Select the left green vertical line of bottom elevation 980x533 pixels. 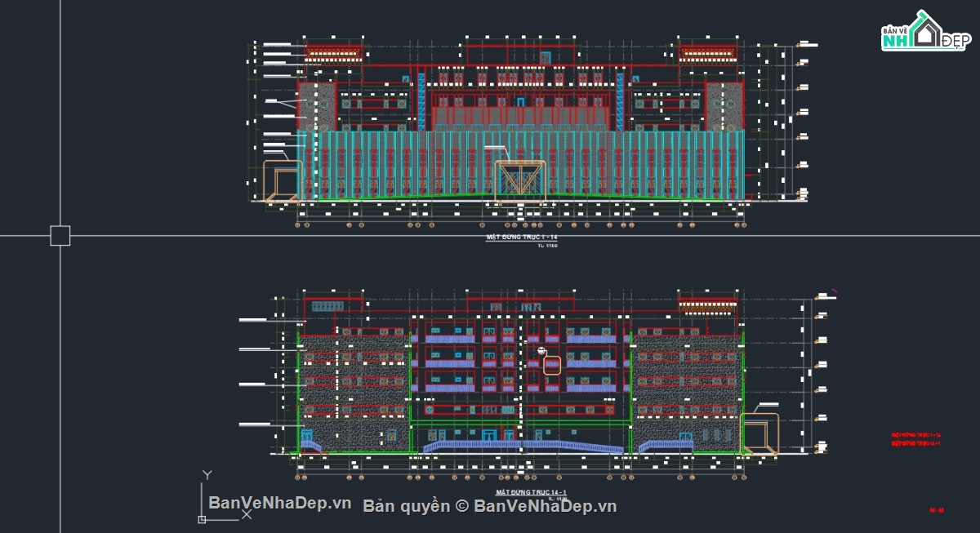[x=297, y=393]
